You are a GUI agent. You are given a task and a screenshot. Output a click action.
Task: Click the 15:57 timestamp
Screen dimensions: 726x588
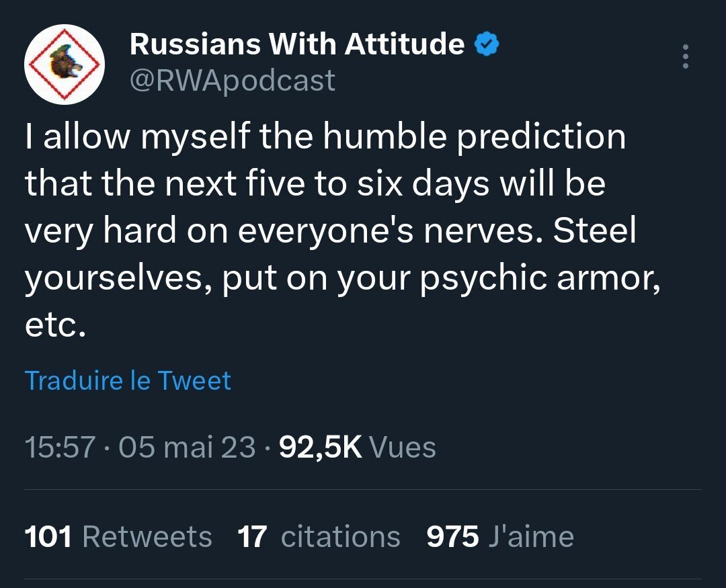click(x=59, y=448)
